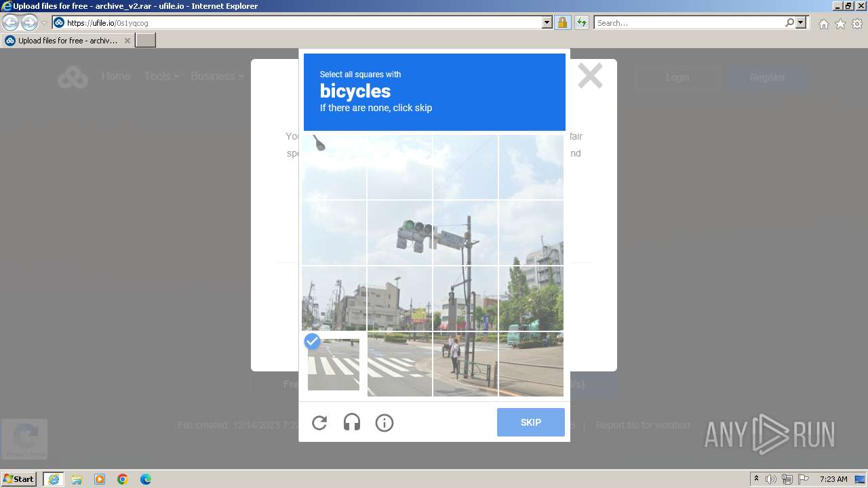This screenshot has width=868, height=488.
Task: Open search provider dropdown
Action: tap(801, 22)
